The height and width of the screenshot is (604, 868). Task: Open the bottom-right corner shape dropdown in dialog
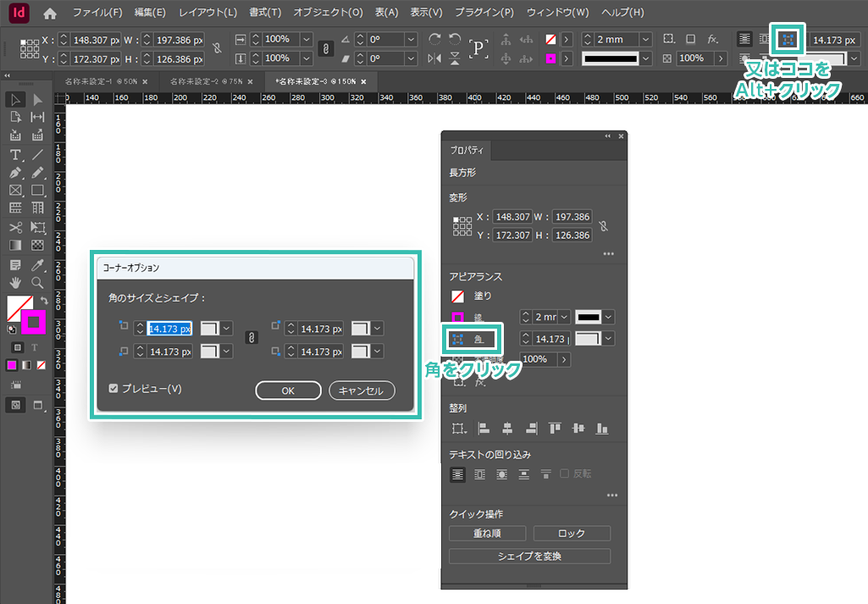click(x=377, y=352)
